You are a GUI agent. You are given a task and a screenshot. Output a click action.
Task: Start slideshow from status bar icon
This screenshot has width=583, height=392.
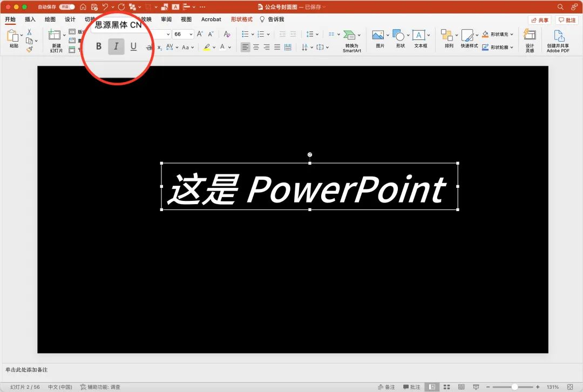pos(476,387)
